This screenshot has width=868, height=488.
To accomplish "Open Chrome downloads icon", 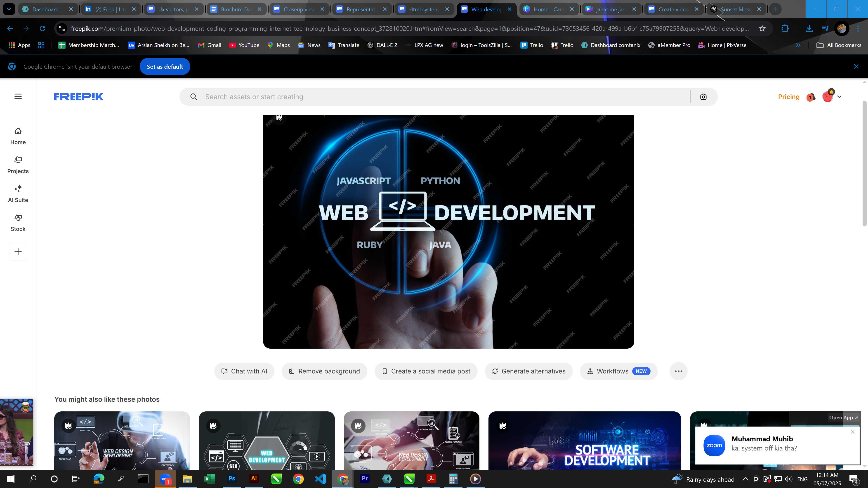I will pyautogui.click(x=809, y=29).
